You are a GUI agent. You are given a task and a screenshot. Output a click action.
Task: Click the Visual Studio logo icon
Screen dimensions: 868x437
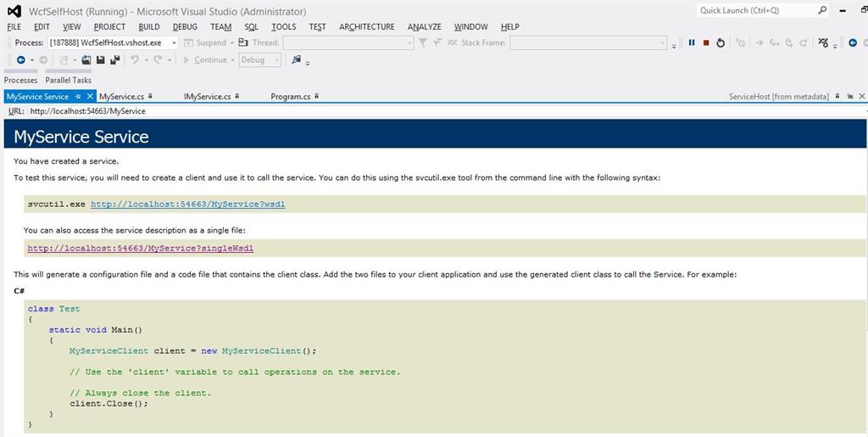[14, 11]
